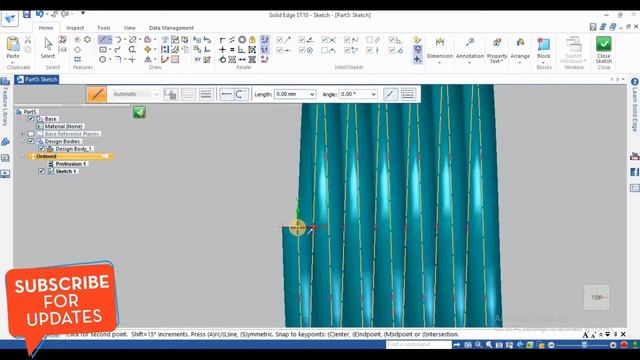Open the Line tool dropdown arrow
Screen dimensions: 640x360
[110, 40]
